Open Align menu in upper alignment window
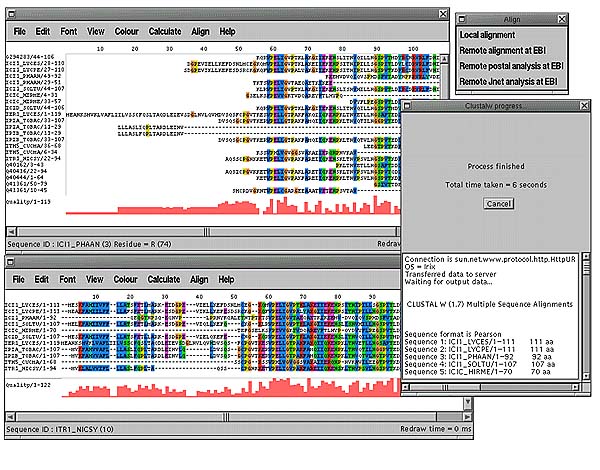Image resolution: width=600 pixels, height=470 pixels. pyautogui.click(x=200, y=31)
